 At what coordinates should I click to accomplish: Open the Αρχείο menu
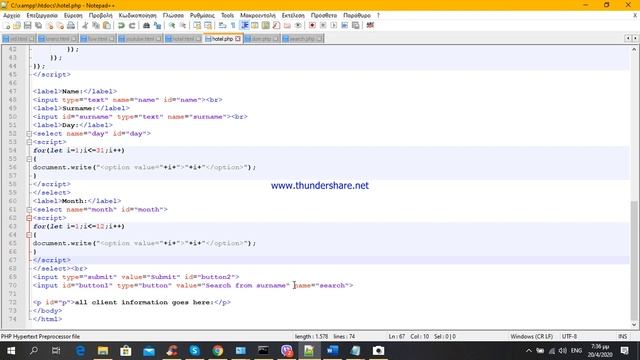[11, 15]
